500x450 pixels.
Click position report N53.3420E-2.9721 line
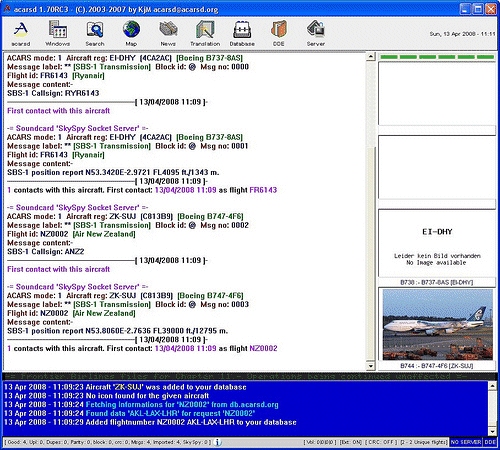coord(113,172)
